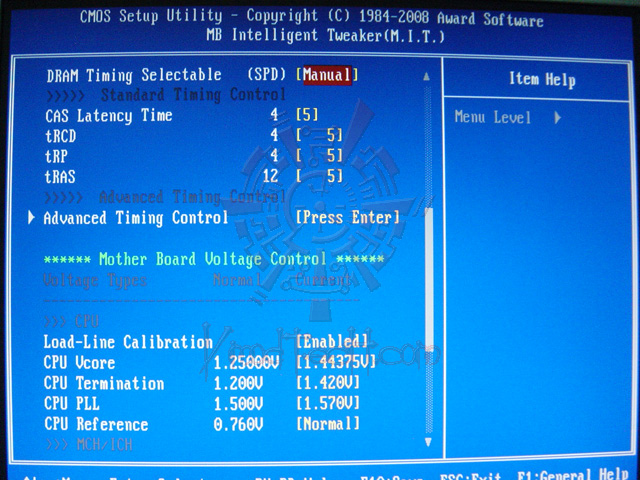Click the F1:General Help hint
Screen dimensions: 640x480
point(573,474)
